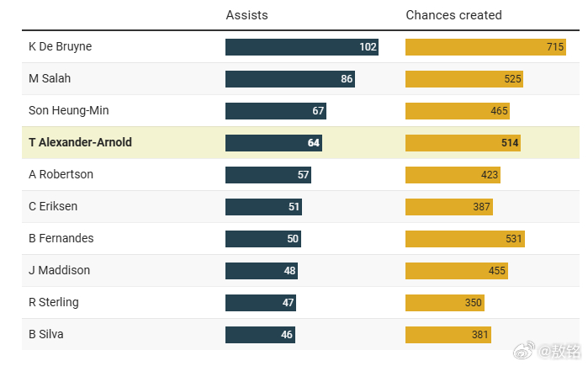Viewport: 588px width, 366px height.
Task: Click the Assists column header
Action: pyautogui.click(x=246, y=15)
